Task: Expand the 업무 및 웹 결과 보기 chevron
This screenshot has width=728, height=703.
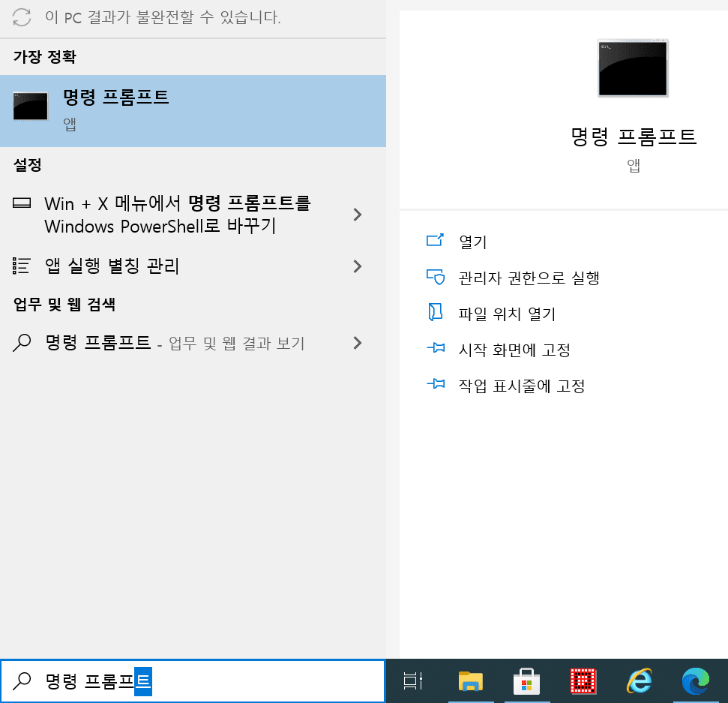Action: (357, 343)
